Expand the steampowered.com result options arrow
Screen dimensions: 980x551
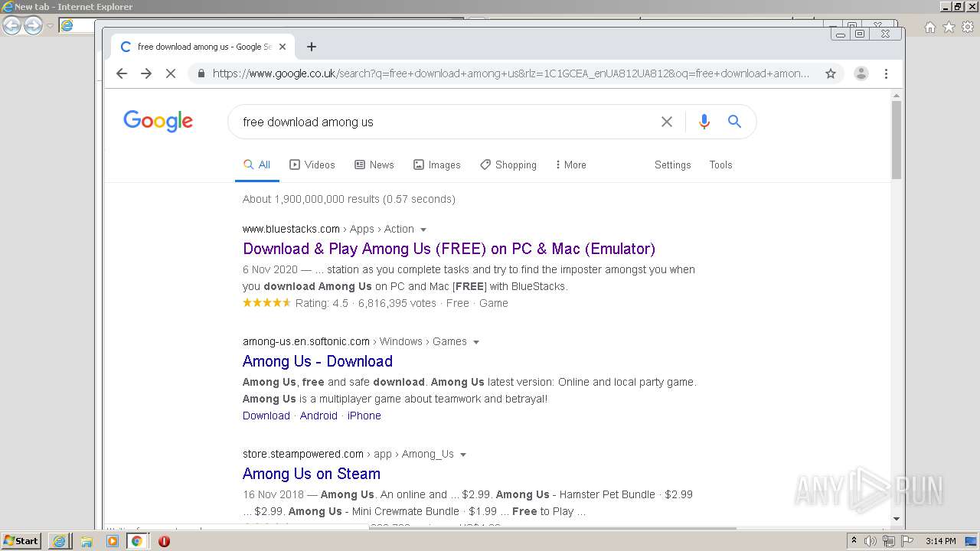(x=463, y=455)
